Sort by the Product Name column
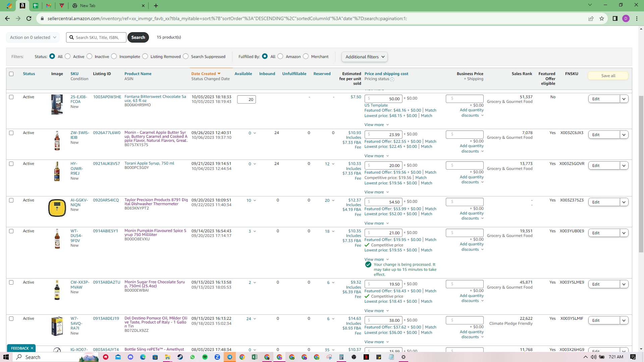The height and width of the screenshot is (362, 644). 138,74
